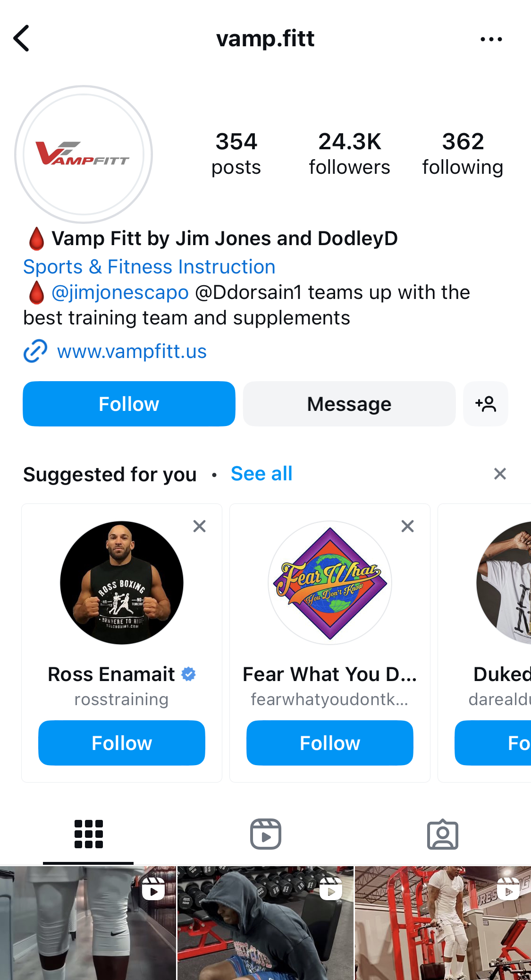Viewport: 531px width, 980px height.
Task: Switch to the Reels tab
Action: pos(265,835)
